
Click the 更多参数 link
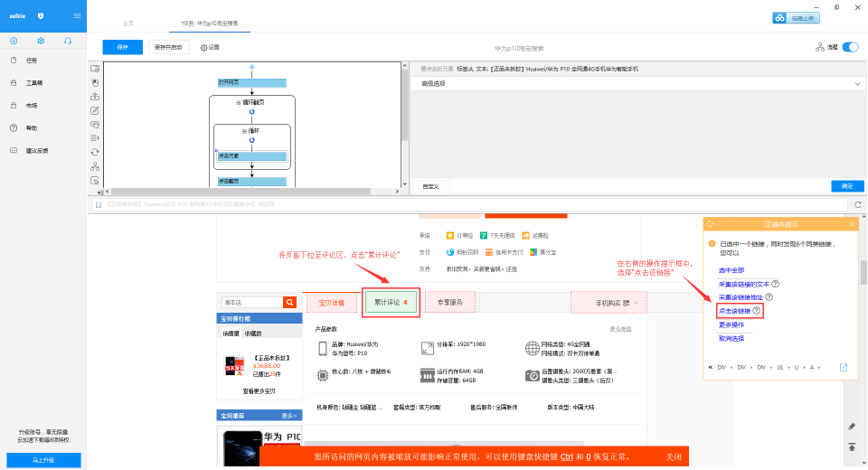[620, 329]
